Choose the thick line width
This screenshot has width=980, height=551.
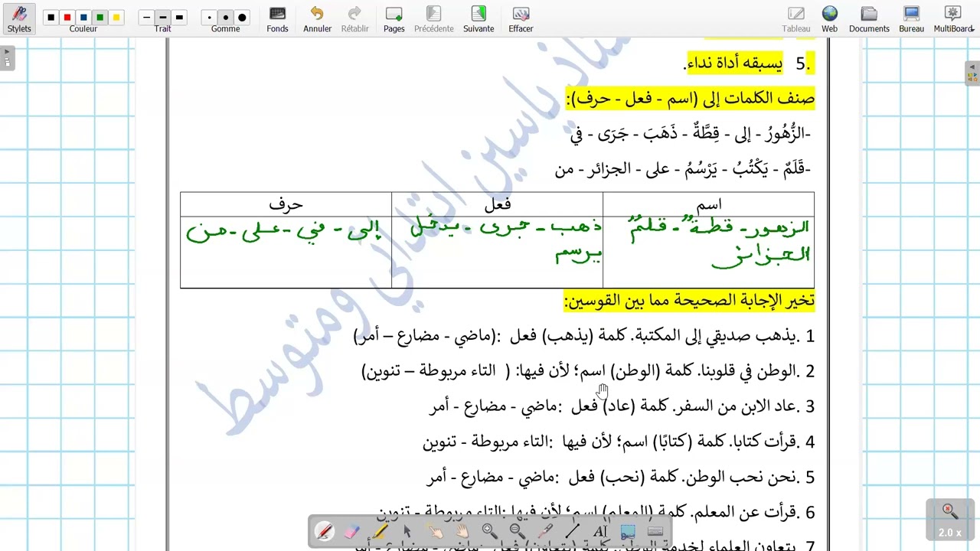pos(179,17)
